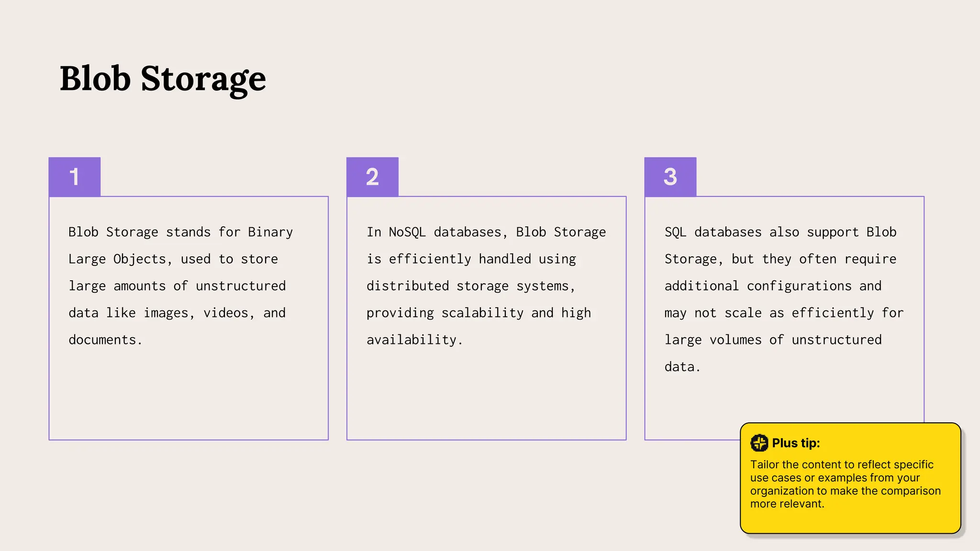This screenshot has height=551, width=980.
Task: Select the card two NoSQL databases paragraph
Action: point(486,286)
